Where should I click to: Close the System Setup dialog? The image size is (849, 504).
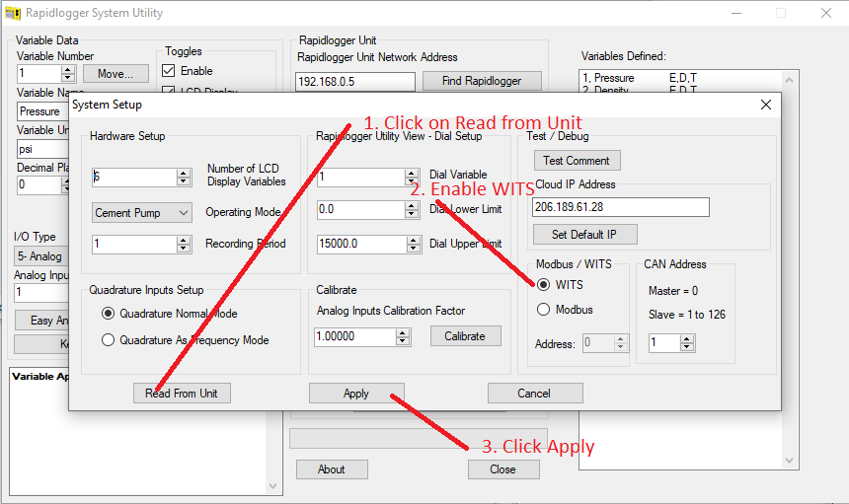point(766,105)
